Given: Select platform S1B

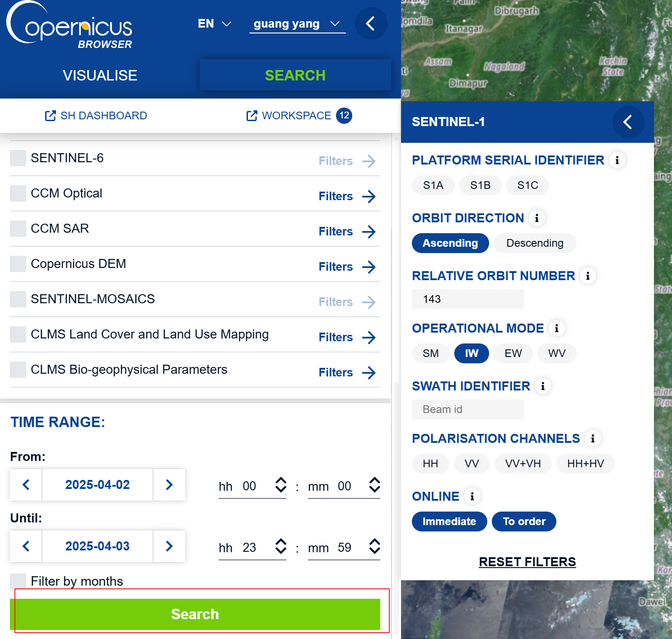Looking at the screenshot, I should point(480,185).
